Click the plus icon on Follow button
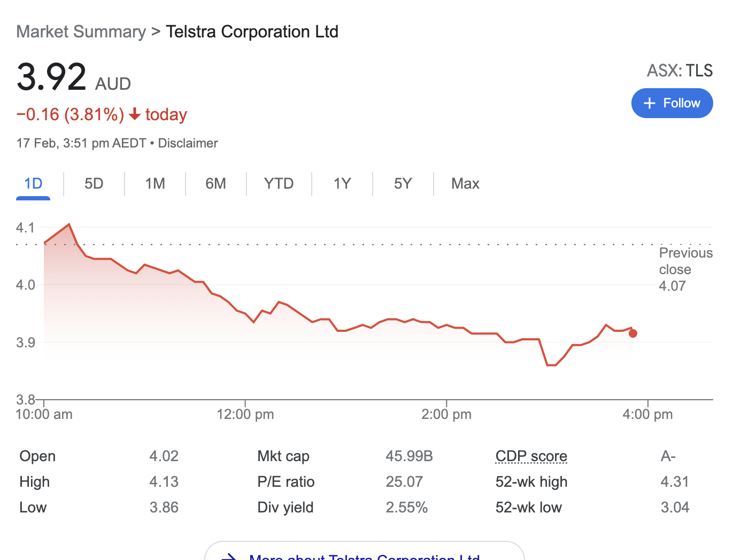Image resolution: width=741 pixels, height=560 pixels. click(x=650, y=103)
